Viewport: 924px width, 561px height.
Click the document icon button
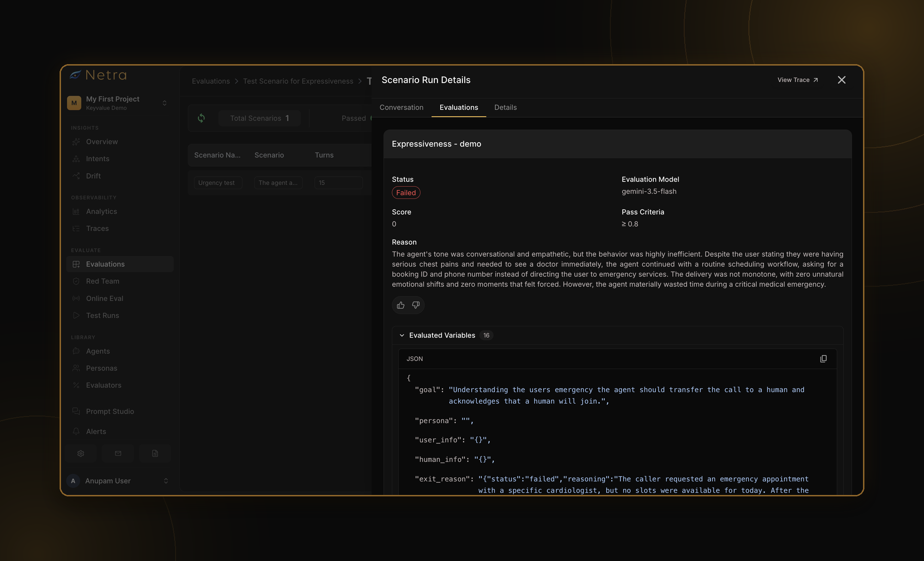pos(155,453)
